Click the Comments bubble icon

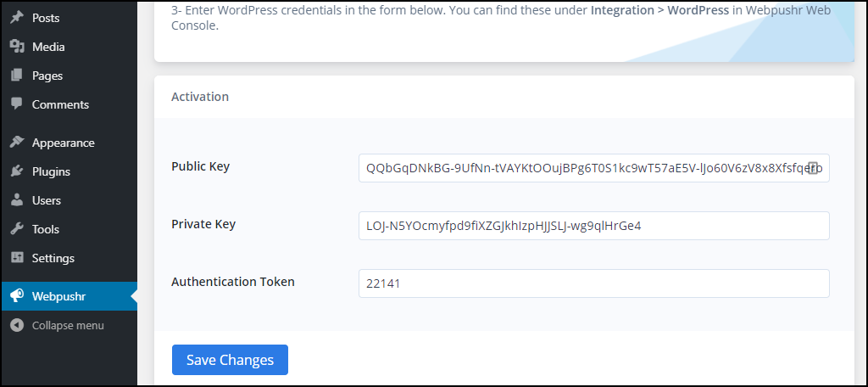(x=16, y=104)
